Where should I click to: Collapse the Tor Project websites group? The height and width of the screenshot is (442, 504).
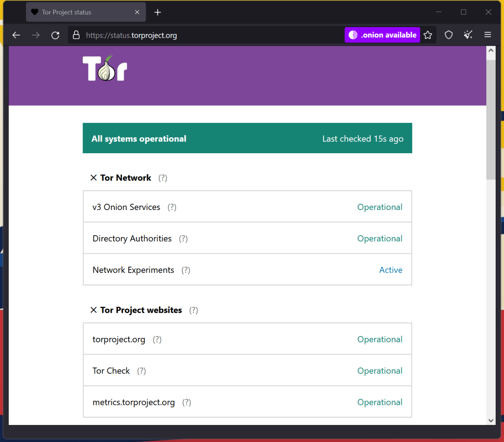point(93,310)
